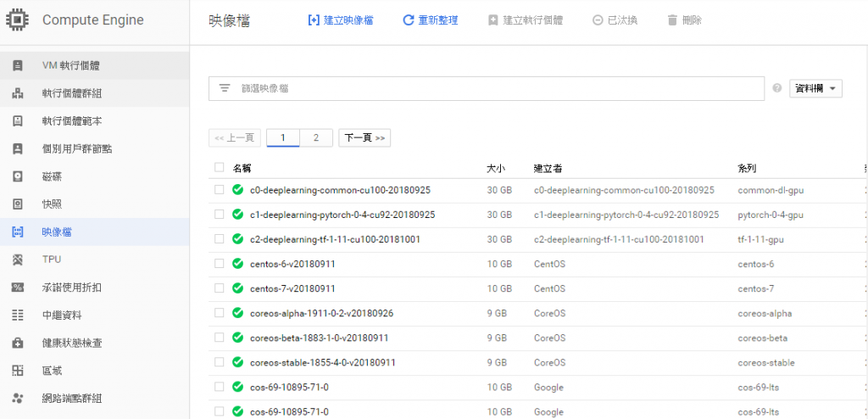Click 建立執行個體 create instance toolbar button

[x=526, y=20]
